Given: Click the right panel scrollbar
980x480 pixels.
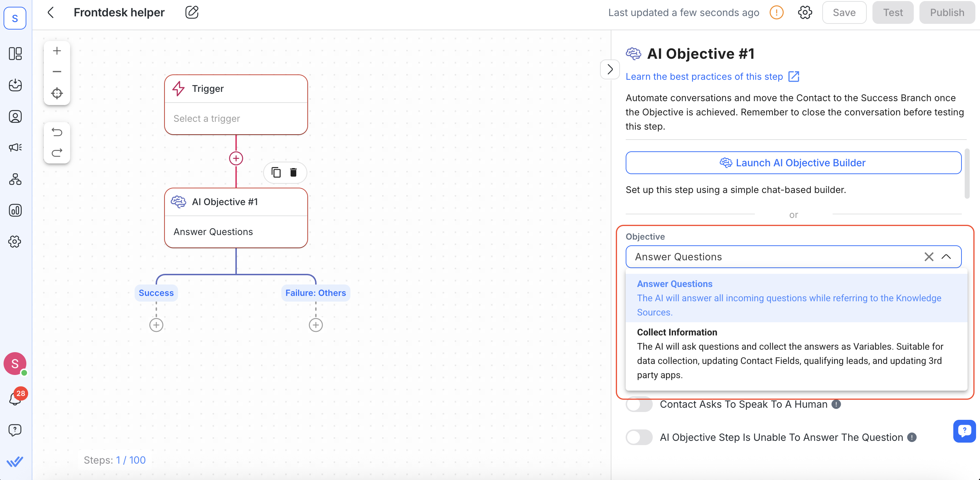Looking at the screenshot, I should [x=967, y=173].
